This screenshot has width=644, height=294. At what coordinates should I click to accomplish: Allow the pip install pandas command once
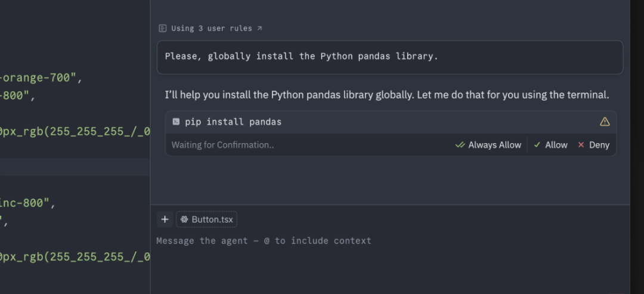click(x=550, y=144)
